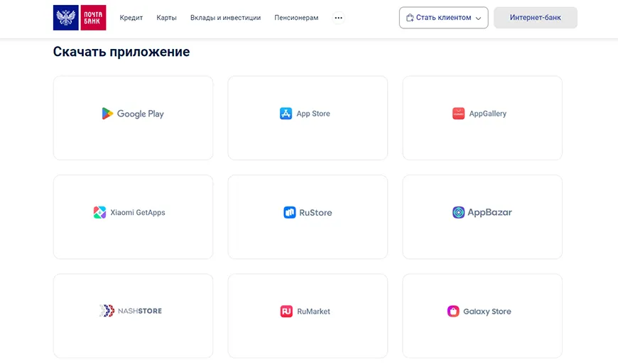This screenshot has height=364, width=618.
Task: Open the three-dots more menu
Action: coord(338,18)
